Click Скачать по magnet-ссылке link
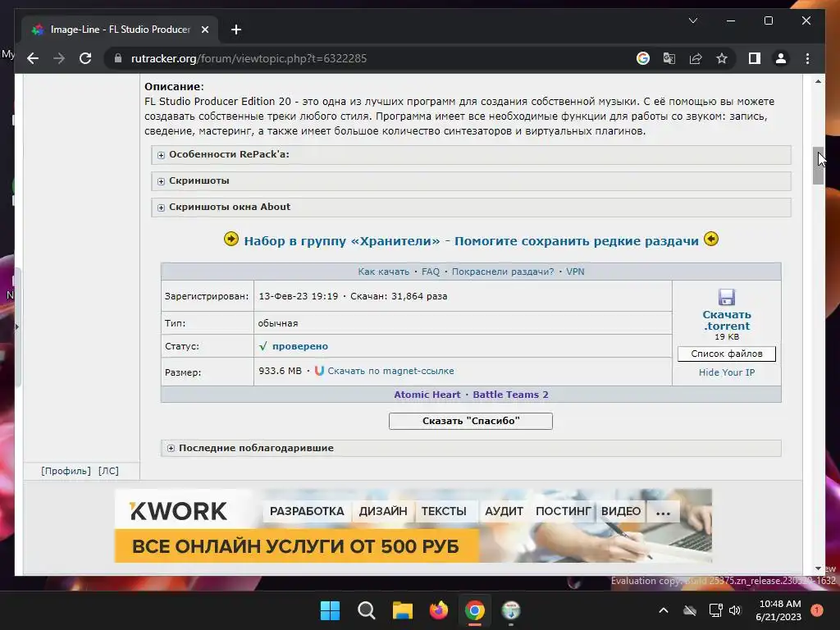This screenshot has width=840, height=630. [390, 371]
